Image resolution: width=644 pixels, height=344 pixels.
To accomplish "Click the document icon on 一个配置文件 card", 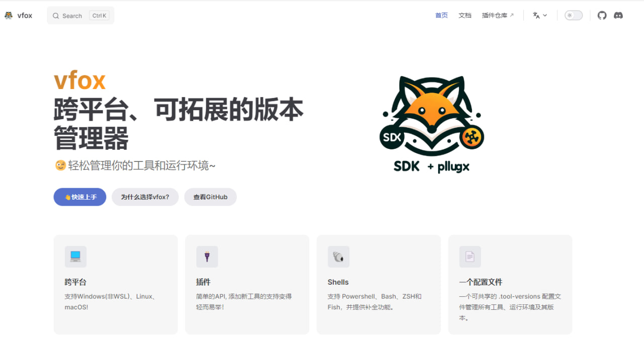I will click(470, 256).
